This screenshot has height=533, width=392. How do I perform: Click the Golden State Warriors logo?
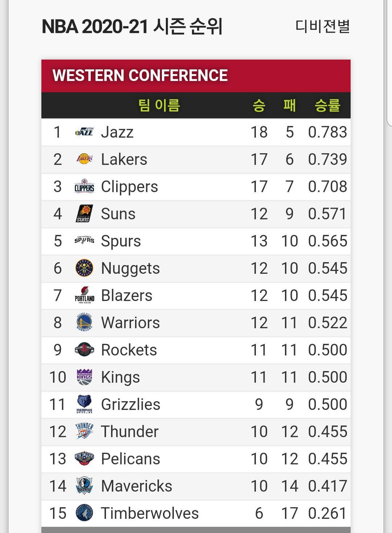(84, 322)
